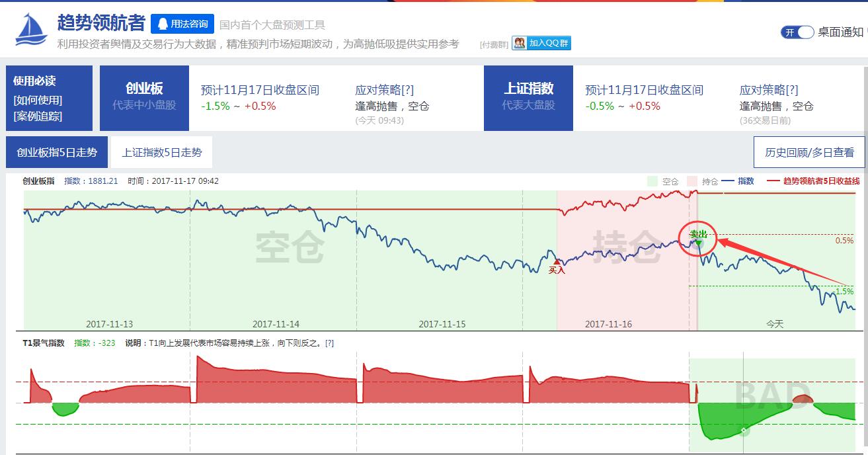Toggle 空仓 legend item in chart
Image resolution: width=868 pixels, height=455 pixels.
[662, 181]
